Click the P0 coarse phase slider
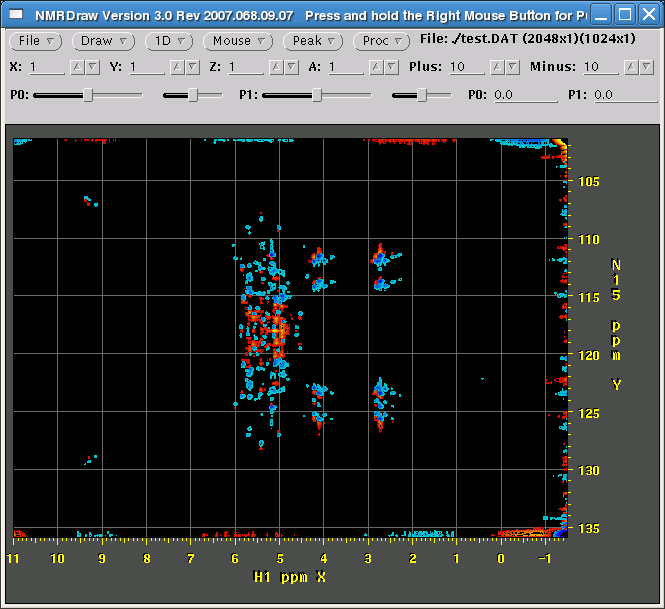Image resolution: width=665 pixels, height=609 pixels. tap(88, 95)
